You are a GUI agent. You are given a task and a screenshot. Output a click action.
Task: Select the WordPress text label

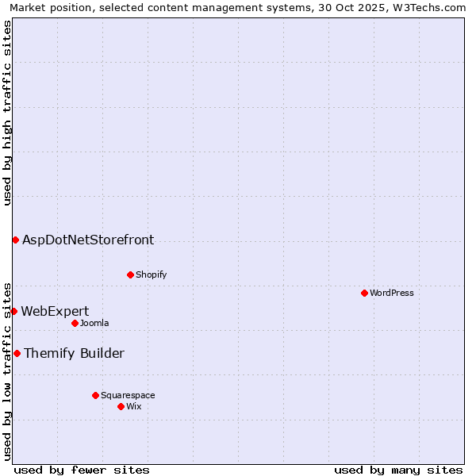click(x=391, y=293)
